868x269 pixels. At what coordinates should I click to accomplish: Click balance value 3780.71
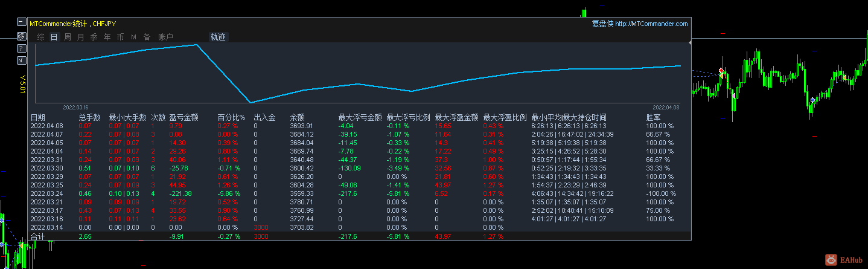coord(302,202)
